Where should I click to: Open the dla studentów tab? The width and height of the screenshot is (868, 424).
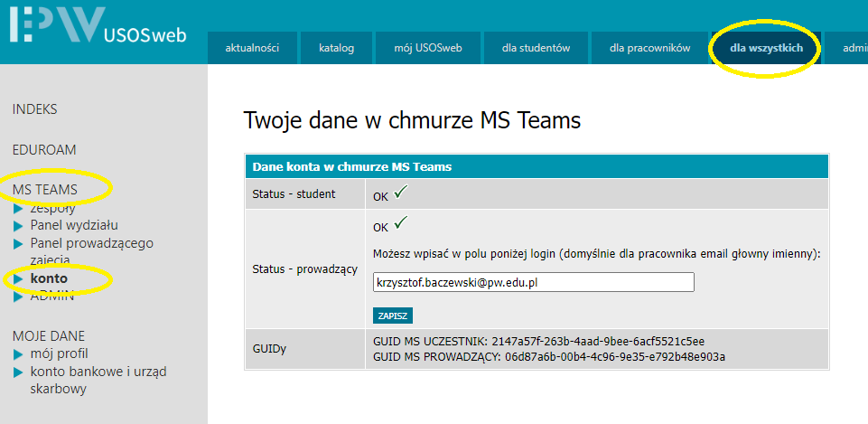click(537, 48)
